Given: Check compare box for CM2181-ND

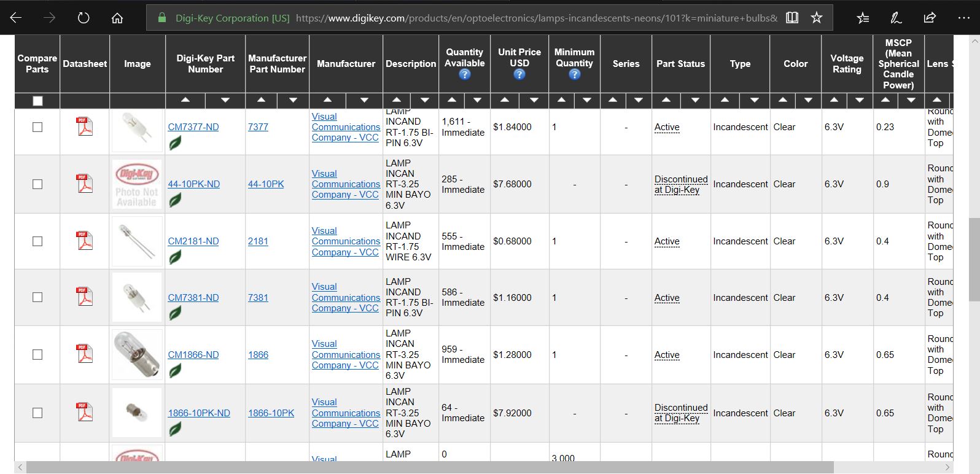Looking at the screenshot, I should [x=37, y=241].
